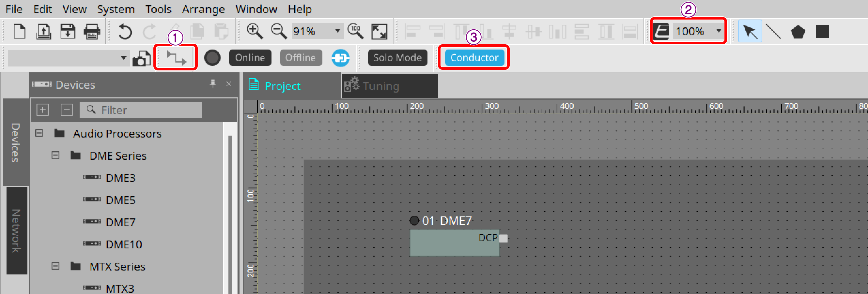Switch the system to Online
The height and width of the screenshot is (294, 868).
point(250,57)
